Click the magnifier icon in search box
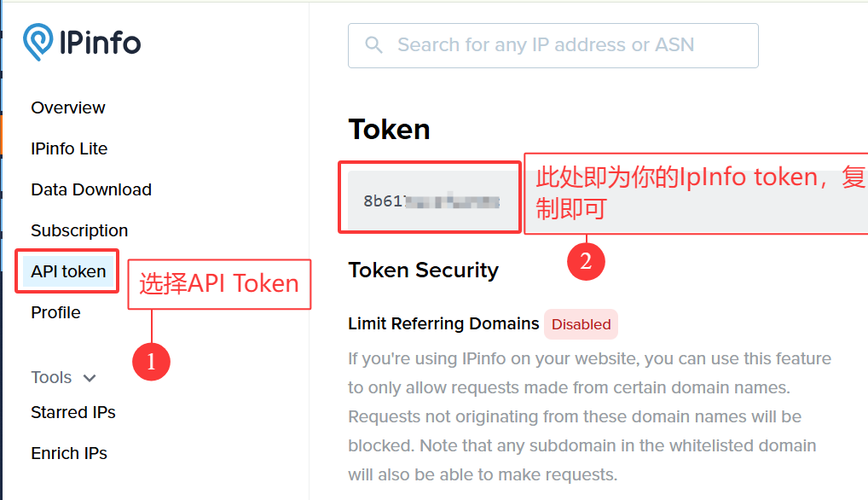 [x=373, y=45]
